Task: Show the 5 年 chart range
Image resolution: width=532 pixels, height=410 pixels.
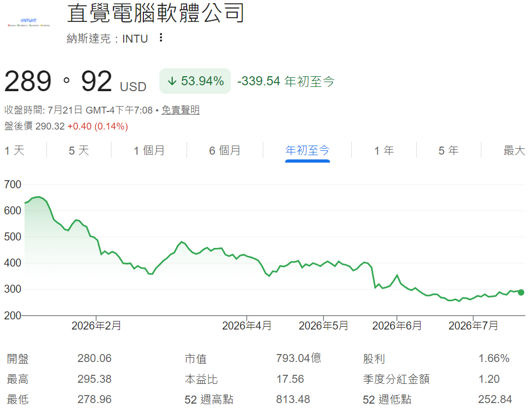Action: pos(448,150)
